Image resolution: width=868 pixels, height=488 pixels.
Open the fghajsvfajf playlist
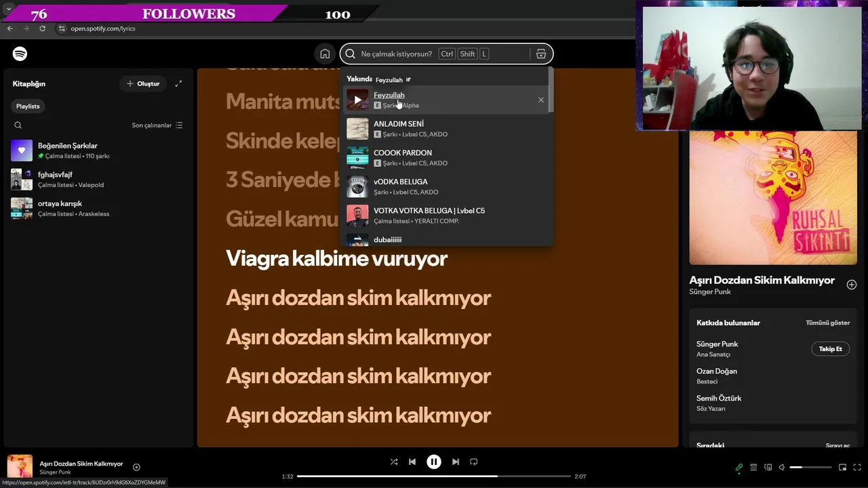point(97,179)
